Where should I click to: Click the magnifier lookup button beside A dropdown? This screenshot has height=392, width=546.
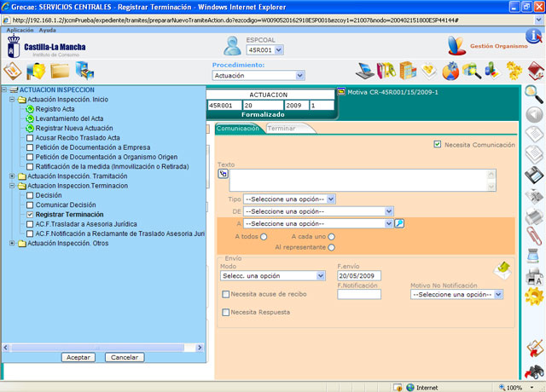[x=399, y=223]
